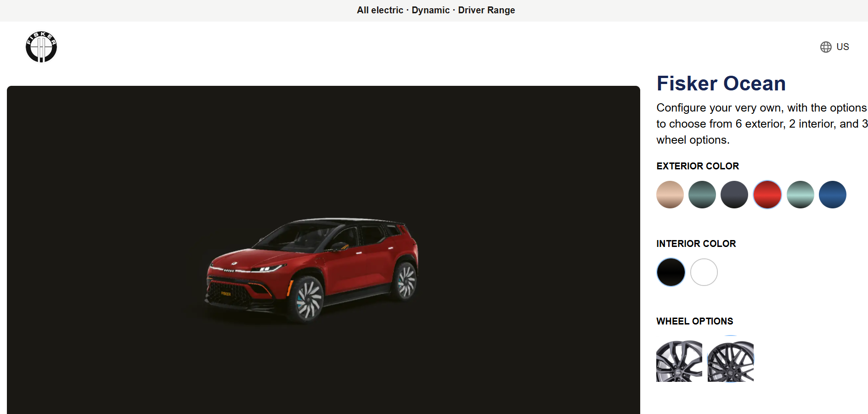
Task: Pick the charcoal gray exterior color
Action: (x=734, y=195)
